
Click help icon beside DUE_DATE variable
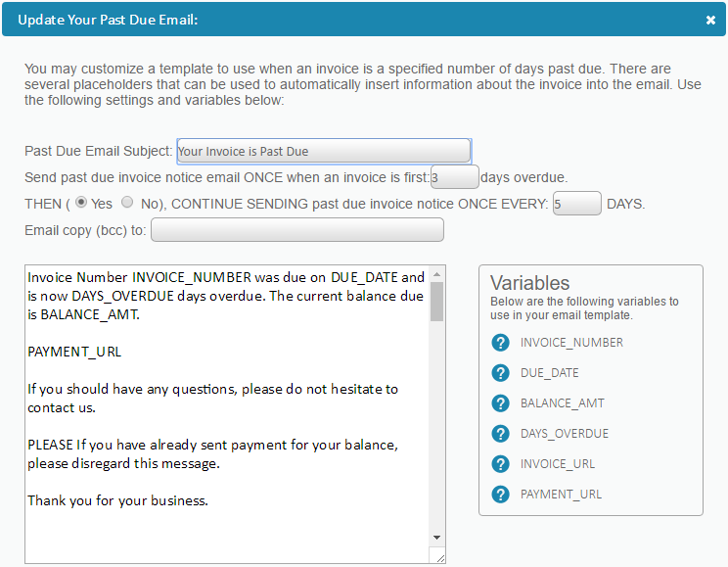(501, 373)
